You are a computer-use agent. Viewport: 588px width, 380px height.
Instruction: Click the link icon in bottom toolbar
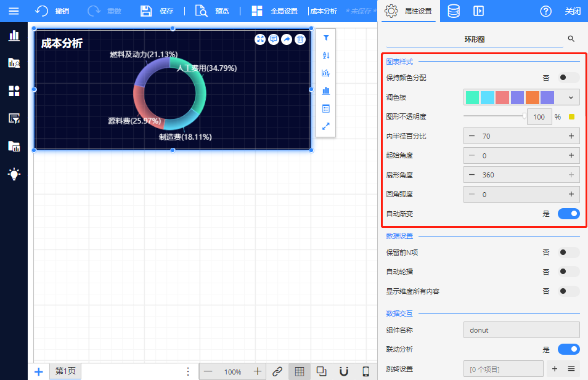click(x=277, y=371)
